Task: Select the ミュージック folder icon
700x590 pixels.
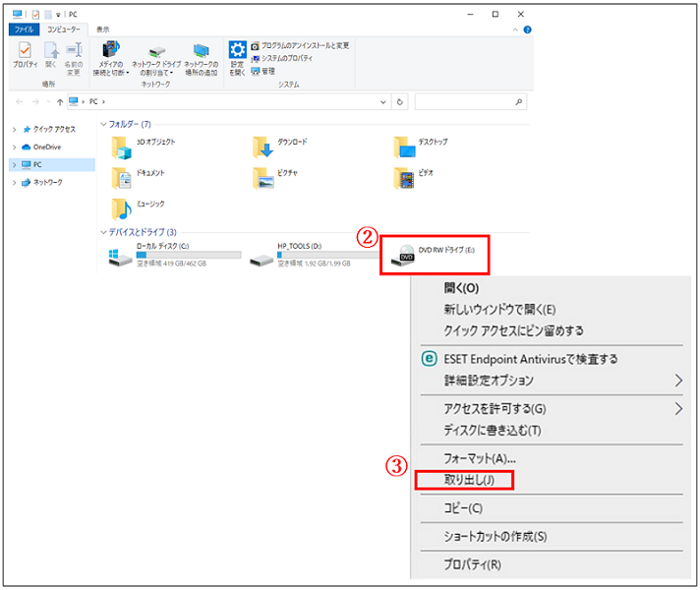Action: click(122, 207)
